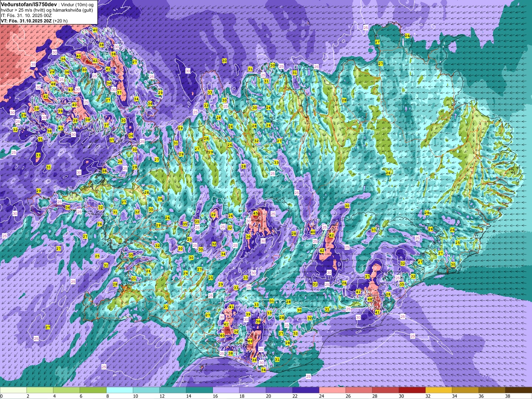Image resolution: width=532 pixels, height=399 pixels.
Task: Select the 2–4 m/s light green swatch
Action: [x=40, y=390]
